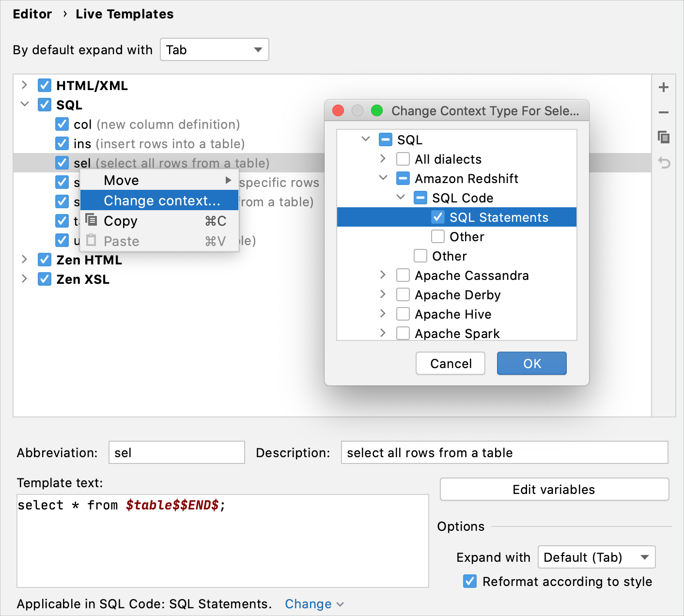
Task: Click OK in the Change Context dialog
Action: (x=531, y=363)
